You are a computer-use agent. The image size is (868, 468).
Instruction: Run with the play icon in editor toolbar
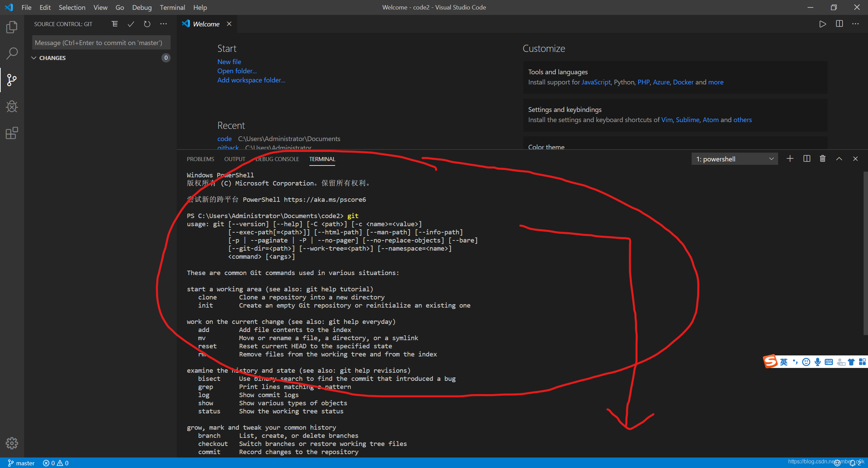(823, 24)
